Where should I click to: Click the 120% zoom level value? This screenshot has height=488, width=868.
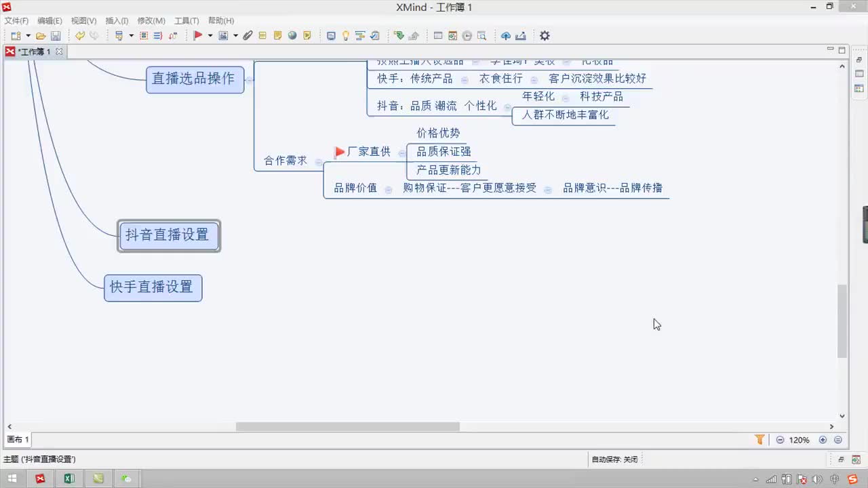(x=800, y=440)
